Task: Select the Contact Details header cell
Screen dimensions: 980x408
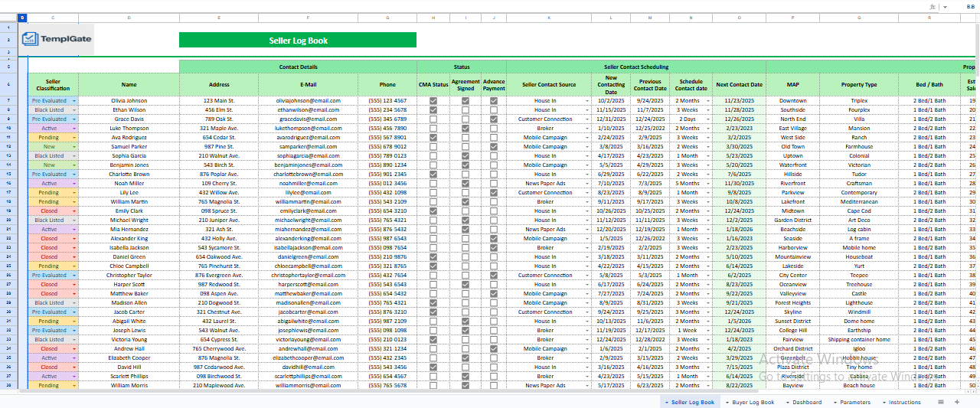Action: click(x=298, y=67)
